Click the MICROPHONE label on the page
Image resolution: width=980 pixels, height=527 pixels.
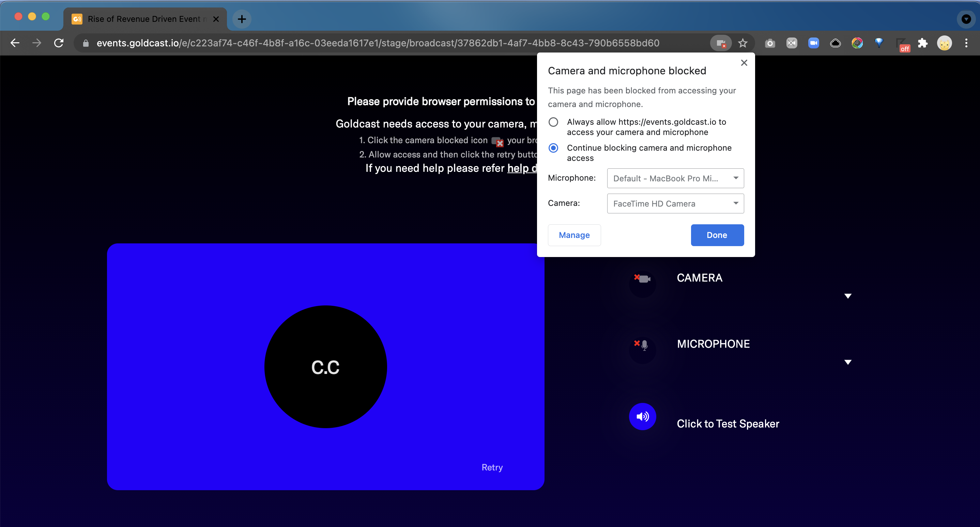(x=713, y=344)
